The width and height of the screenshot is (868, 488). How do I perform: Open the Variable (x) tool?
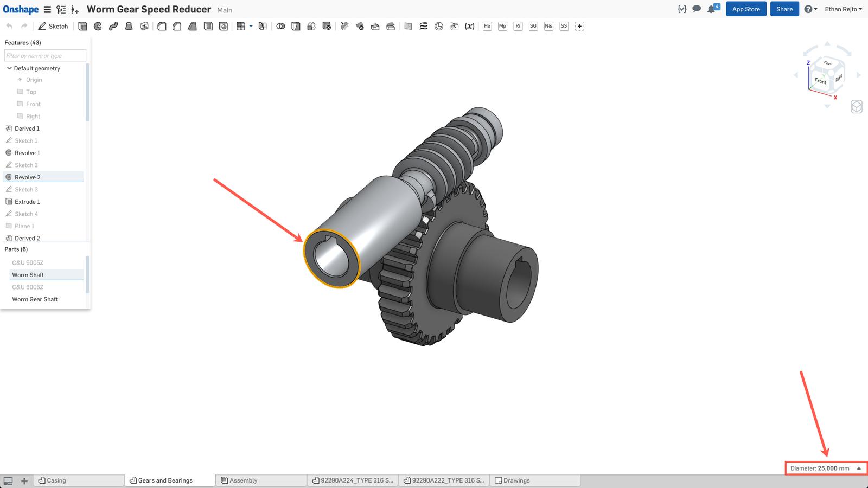[470, 26]
